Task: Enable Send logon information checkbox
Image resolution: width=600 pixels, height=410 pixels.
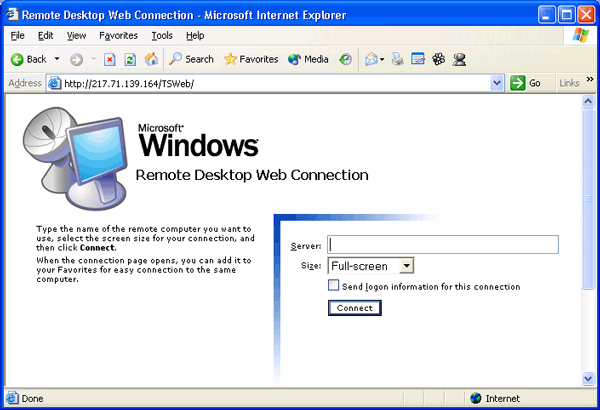Action: 333,285
